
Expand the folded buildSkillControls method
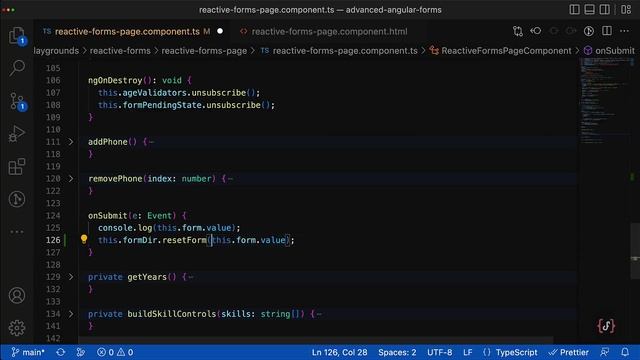pyautogui.click(x=71, y=314)
